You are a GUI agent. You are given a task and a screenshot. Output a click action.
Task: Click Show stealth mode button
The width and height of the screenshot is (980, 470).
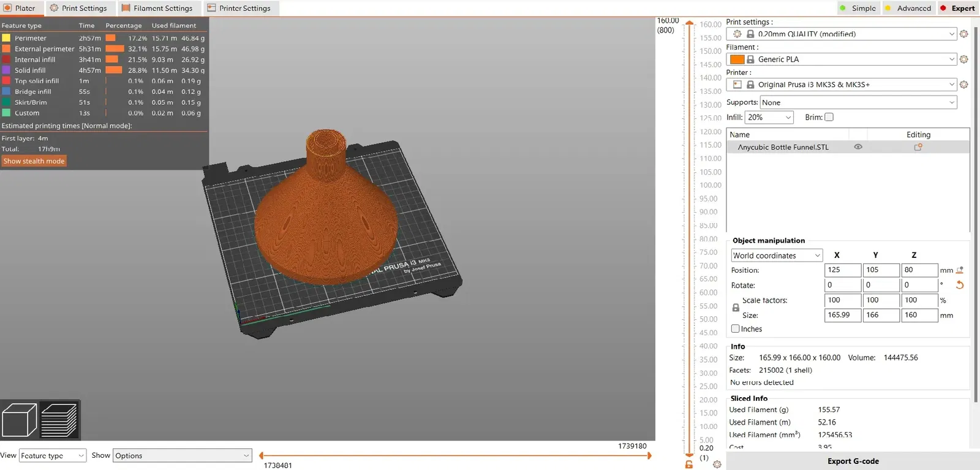[x=34, y=161]
